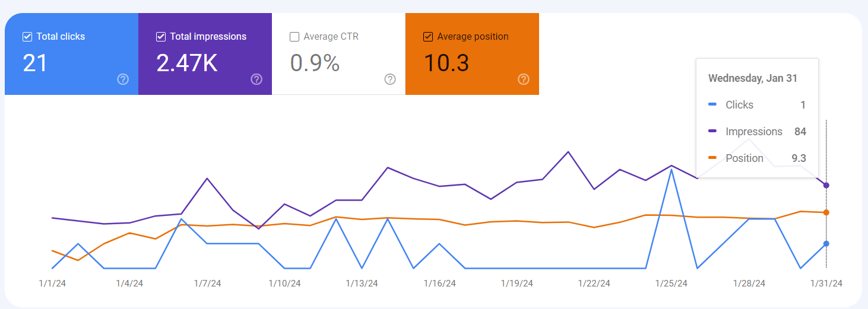The width and height of the screenshot is (868, 309).
Task: Click help icon on Total impressions card
Action: pyautogui.click(x=256, y=79)
